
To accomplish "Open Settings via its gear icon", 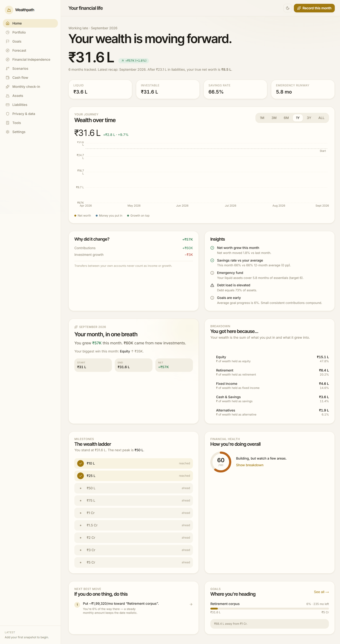I will pos(8,132).
